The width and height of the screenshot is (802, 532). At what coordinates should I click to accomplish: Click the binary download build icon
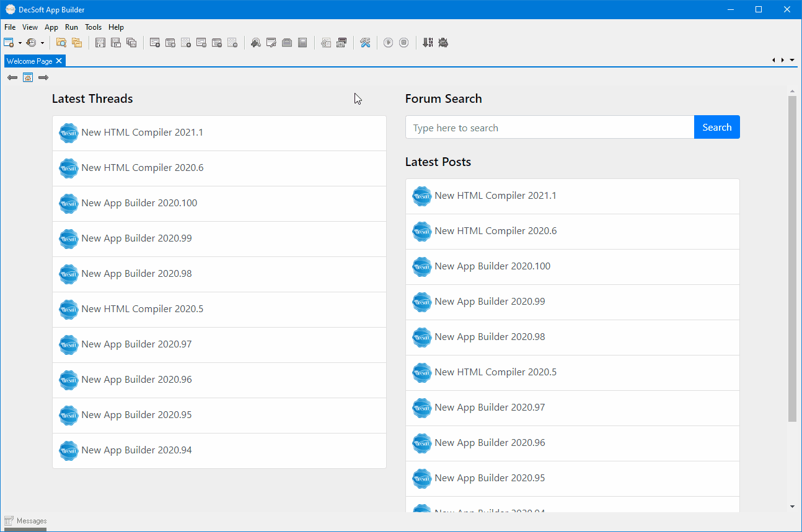[427, 43]
